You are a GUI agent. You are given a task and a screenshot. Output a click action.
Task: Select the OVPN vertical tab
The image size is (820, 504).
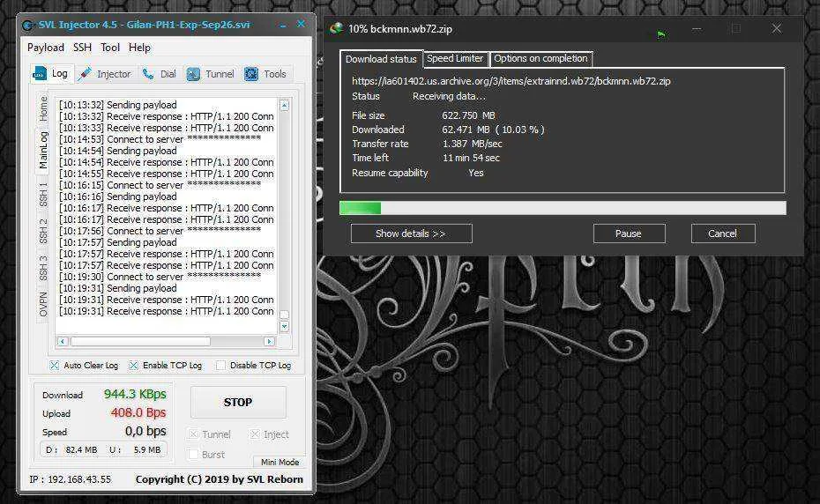(x=43, y=304)
